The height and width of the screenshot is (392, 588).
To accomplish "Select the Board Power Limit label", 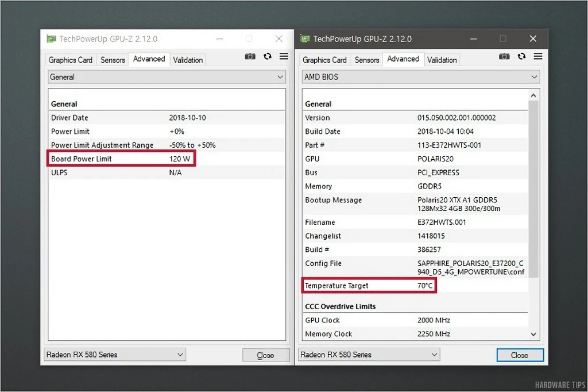I will (x=82, y=159).
